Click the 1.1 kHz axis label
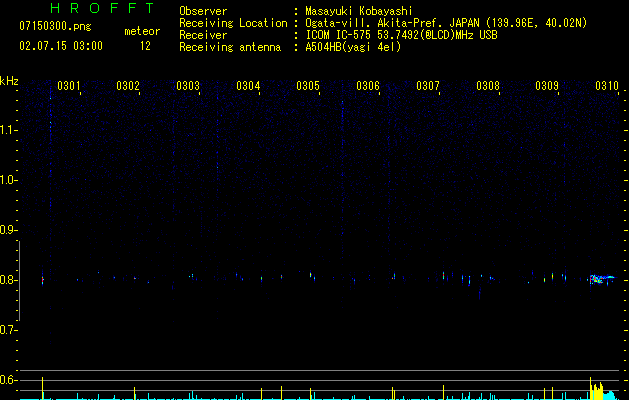The image size is (629, 400). pos(8,130)
